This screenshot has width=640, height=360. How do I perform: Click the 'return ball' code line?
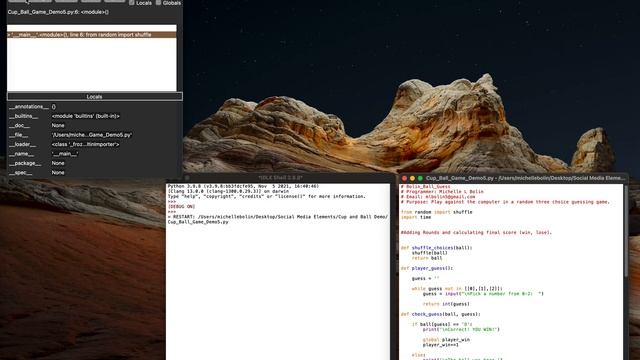point(427,258)
